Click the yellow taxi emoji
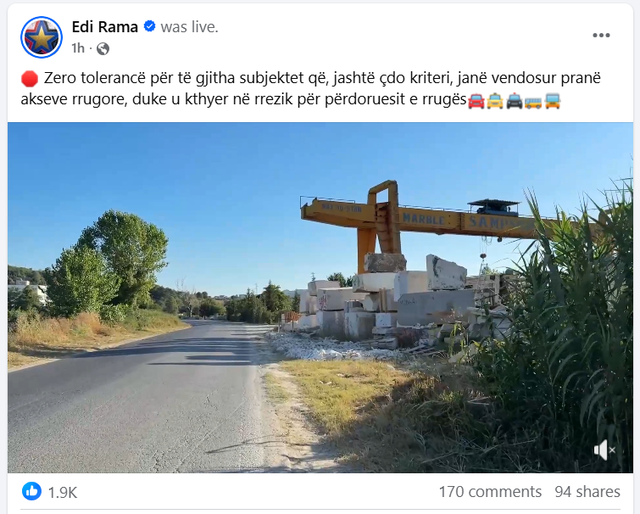This screenshot has width=640, height=514. (495, 100)
